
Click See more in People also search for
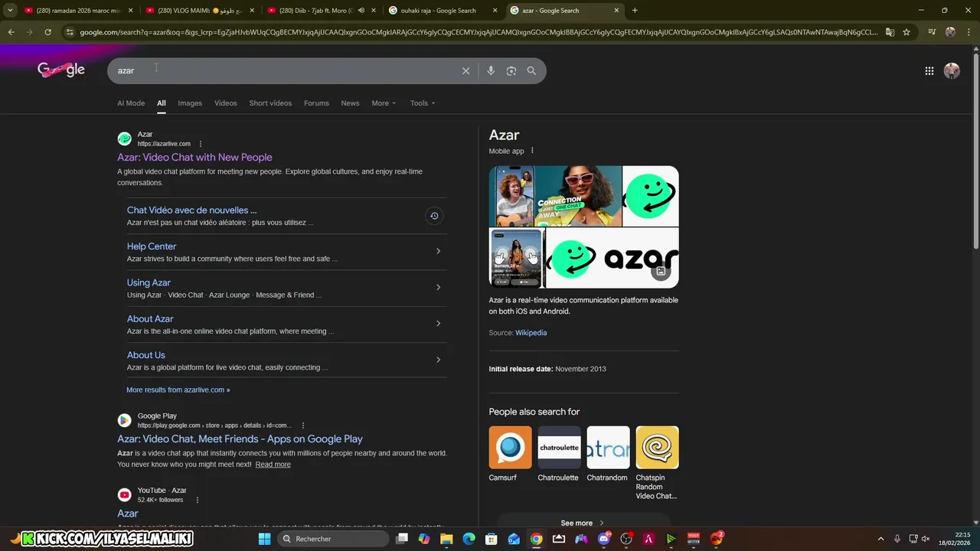583,523
